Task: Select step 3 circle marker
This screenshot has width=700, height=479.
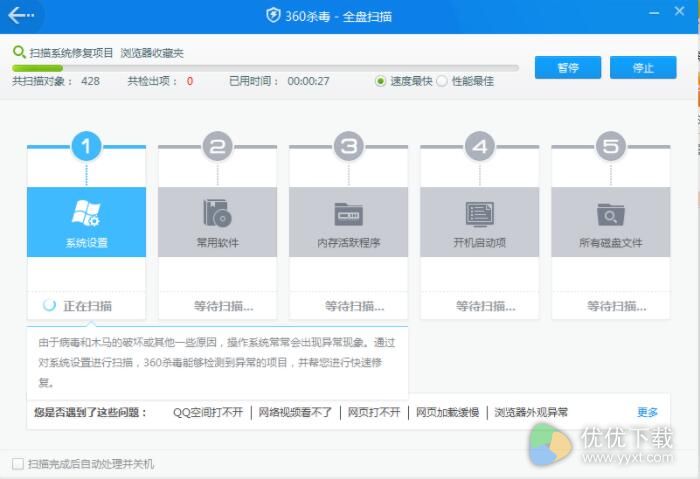Action: pyautogui.click(x=349, y=146)
